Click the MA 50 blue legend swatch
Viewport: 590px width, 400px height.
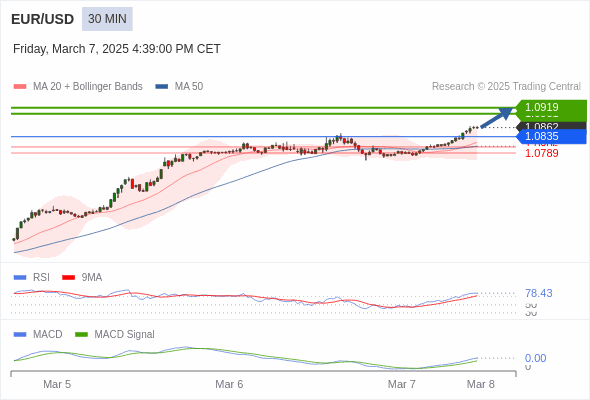[x=162, y=87]
